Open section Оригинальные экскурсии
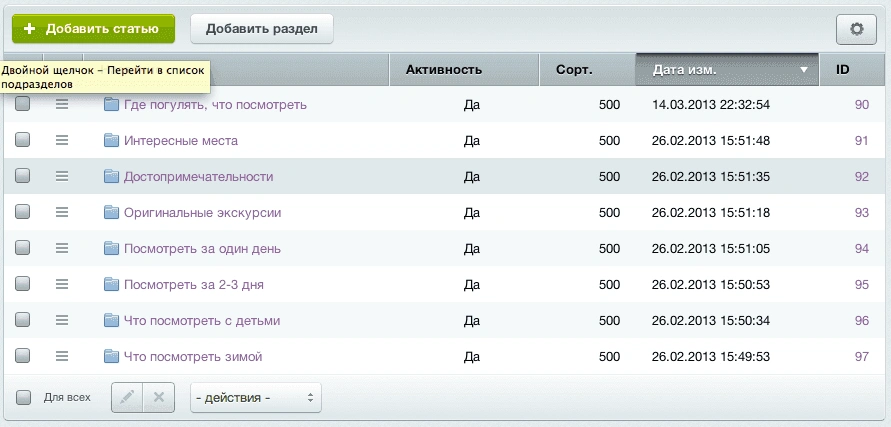 202,213
